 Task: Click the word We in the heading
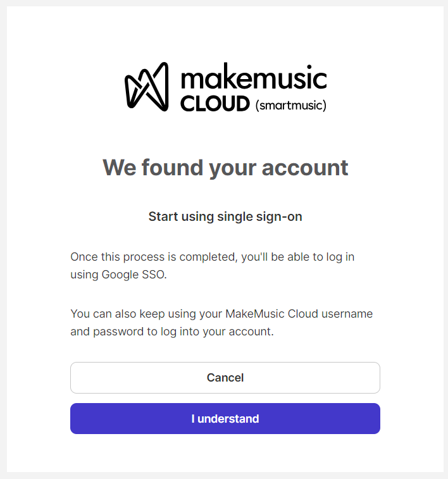119,167
